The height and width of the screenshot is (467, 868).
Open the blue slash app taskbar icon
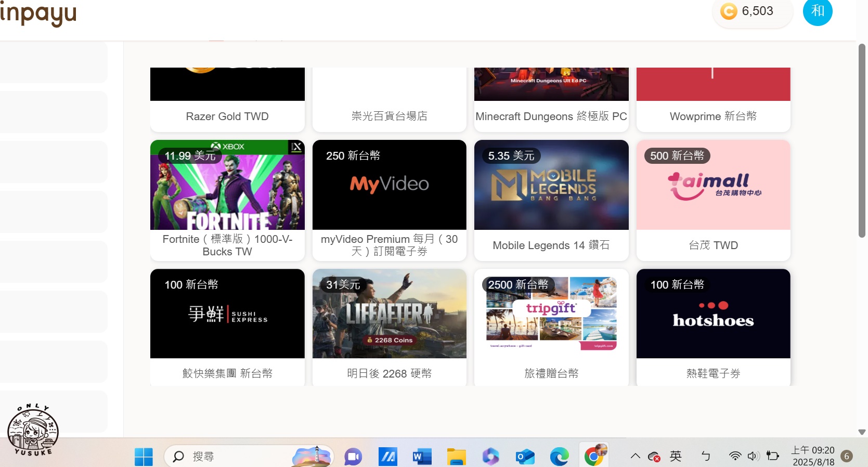click(387, 457)
